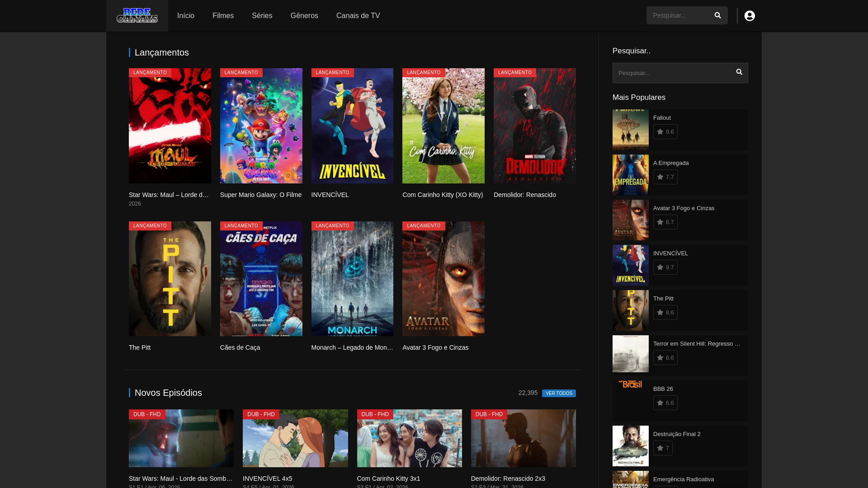
Task: Open the Filmes menu
Action: tap(223, 16)
